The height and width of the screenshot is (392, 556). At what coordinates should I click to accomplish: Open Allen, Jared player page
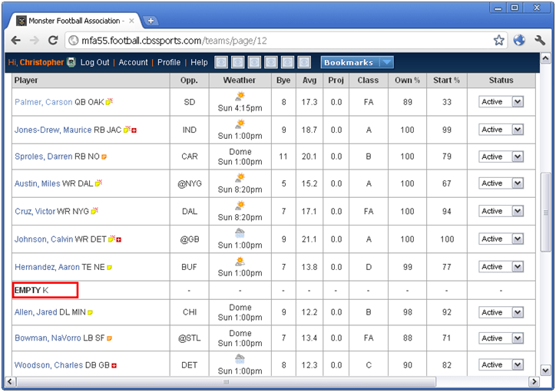tap(35, 312)
